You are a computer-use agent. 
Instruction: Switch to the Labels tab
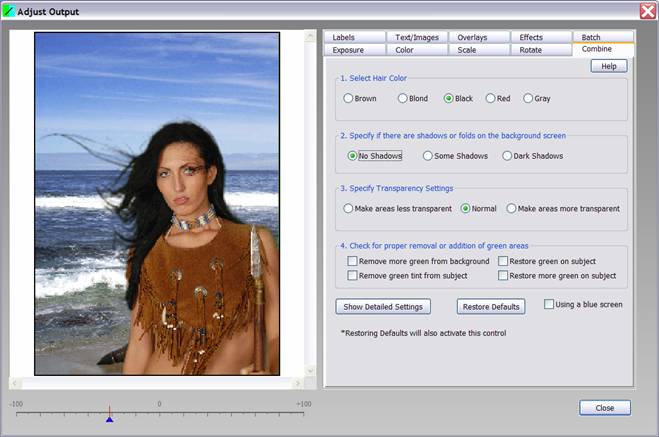(354, 37)
